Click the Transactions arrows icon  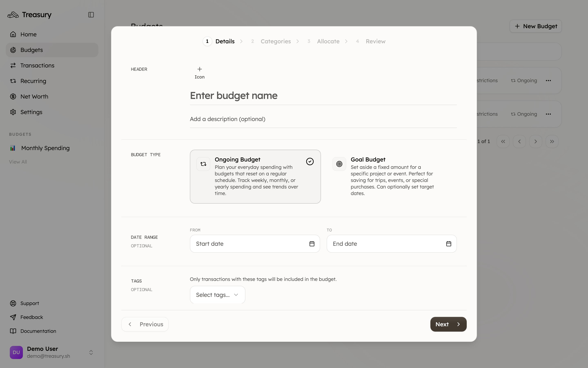coord(13,65)
